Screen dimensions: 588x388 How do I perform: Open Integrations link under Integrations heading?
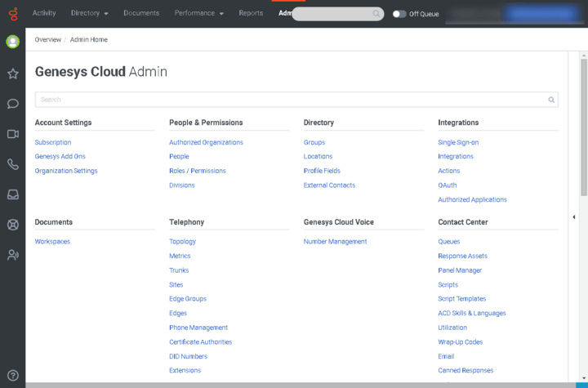click(x=456, y=157)
